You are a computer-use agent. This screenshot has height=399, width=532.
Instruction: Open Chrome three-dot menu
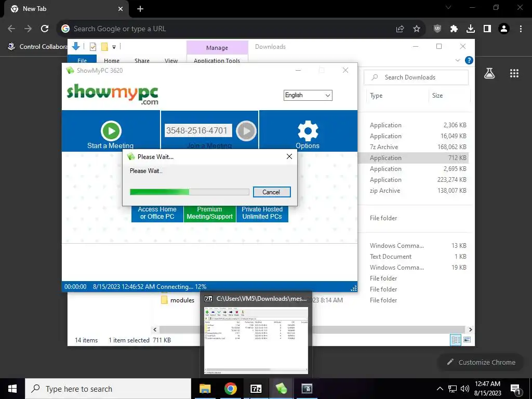click(x=521, y=29)
